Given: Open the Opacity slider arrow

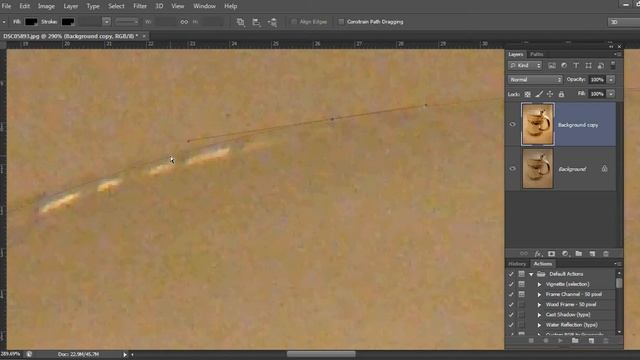Looking at the screenshot, I should pyautogui.click(x=611, y=80).
